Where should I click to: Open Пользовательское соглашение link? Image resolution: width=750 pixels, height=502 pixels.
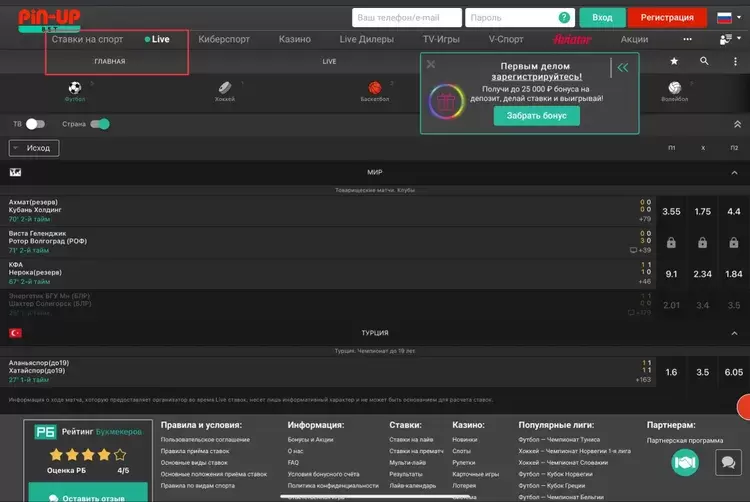[205, 439]
